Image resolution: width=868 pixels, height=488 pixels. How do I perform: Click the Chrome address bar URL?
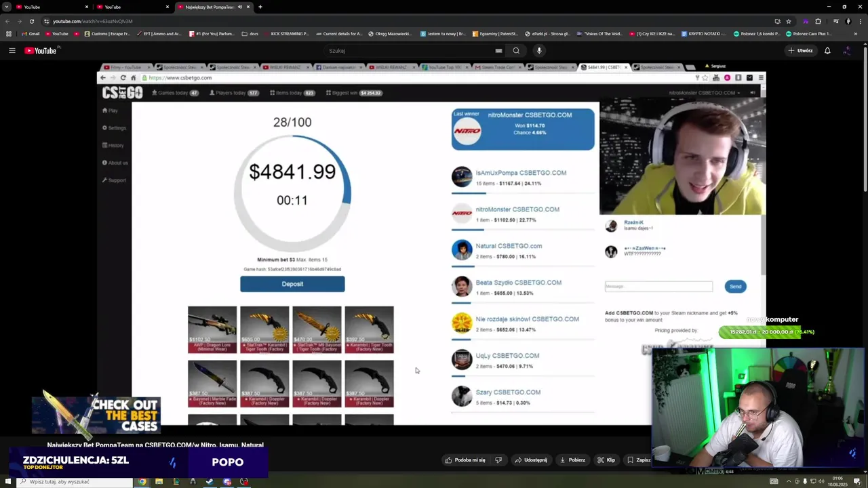click(x=93, y=21)
